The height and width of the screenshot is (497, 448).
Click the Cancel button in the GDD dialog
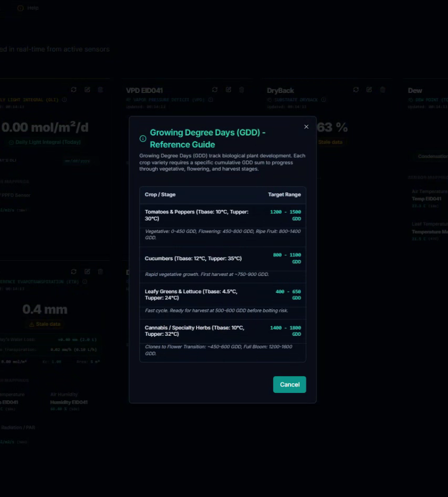tap(290, 385)
